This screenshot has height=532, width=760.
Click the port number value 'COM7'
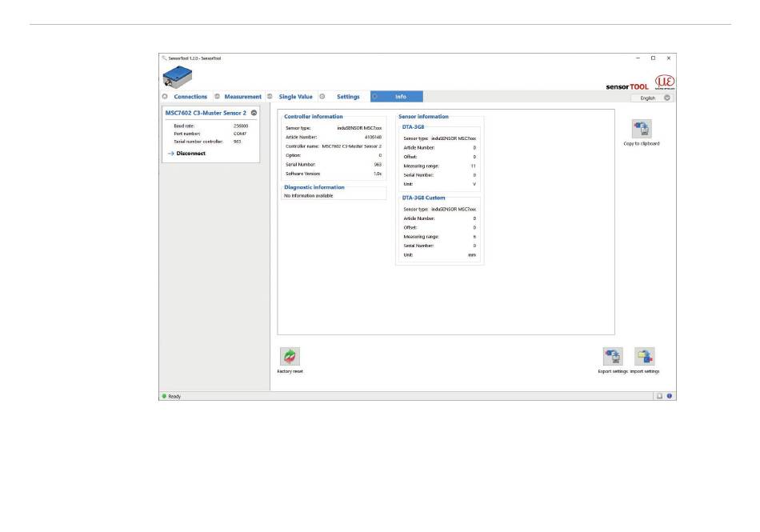tap(240, 134)
